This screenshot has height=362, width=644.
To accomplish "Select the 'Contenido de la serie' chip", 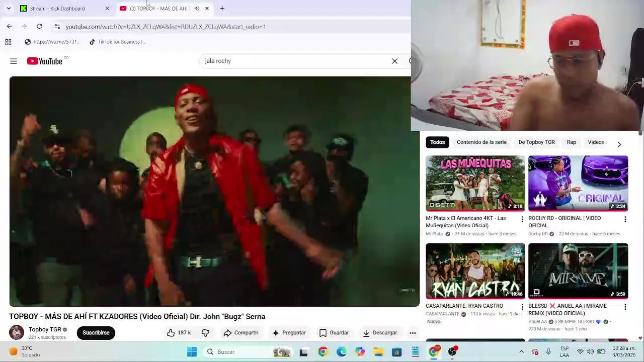I will tap(481, 142).
